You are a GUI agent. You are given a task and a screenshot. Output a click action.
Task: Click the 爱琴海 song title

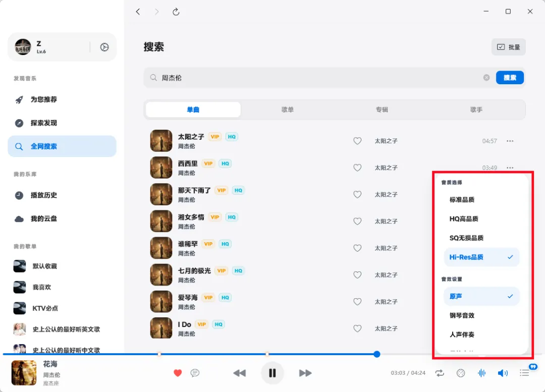point(188,298)
